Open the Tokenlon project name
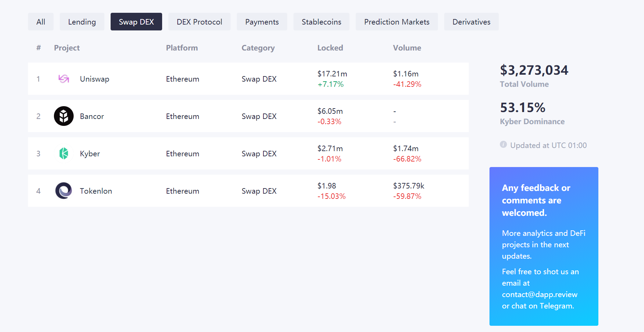Image resolution: width=644 pixels, height=332 pixels. point(96,191)
